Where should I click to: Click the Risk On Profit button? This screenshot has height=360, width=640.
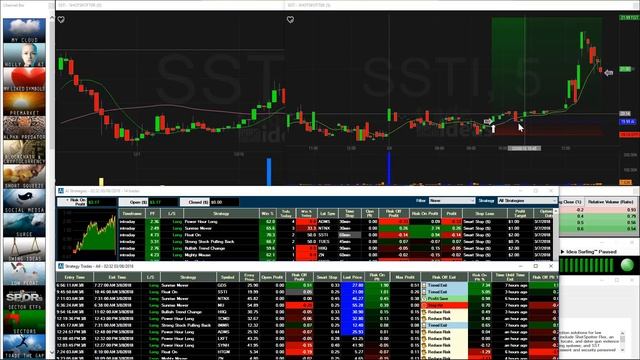(x=72, y=202)
